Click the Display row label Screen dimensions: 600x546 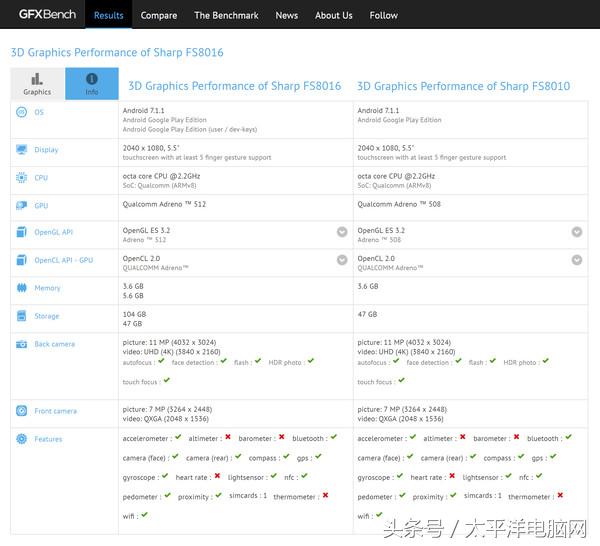(x=46, y=150)
